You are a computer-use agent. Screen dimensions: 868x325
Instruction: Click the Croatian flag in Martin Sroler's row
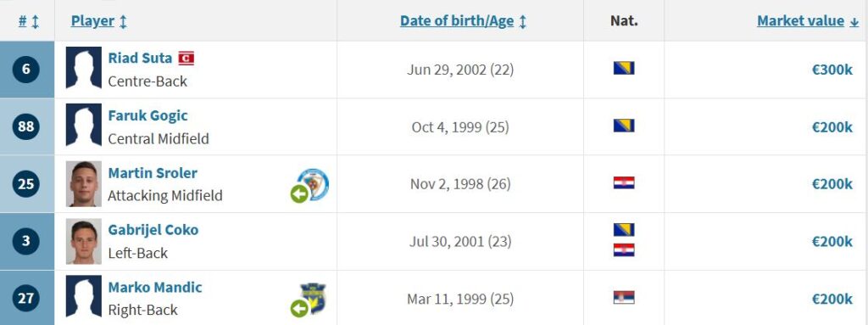[624, 183]
